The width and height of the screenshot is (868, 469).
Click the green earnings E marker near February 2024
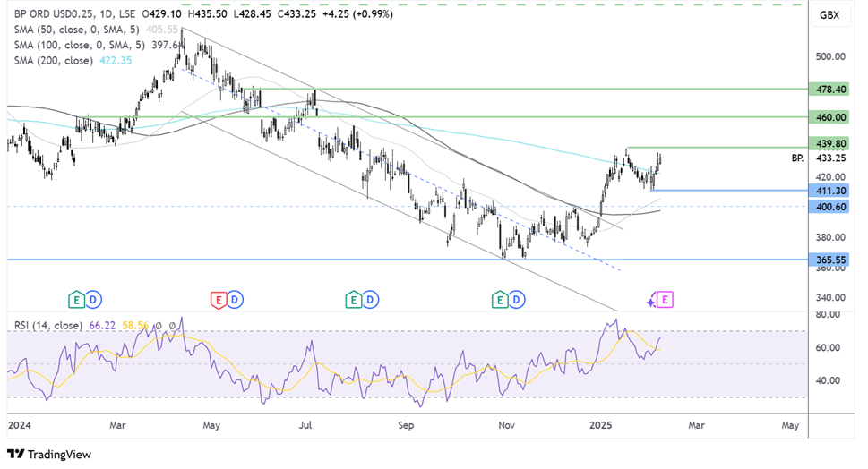pos(76,300)
